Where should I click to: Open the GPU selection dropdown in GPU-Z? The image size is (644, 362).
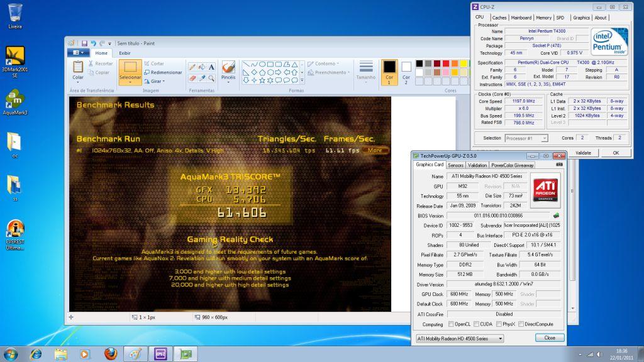460,339
